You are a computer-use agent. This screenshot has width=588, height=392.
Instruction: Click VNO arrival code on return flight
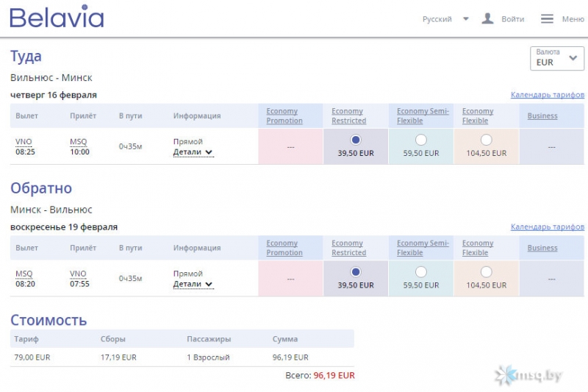[x=78, y=274]
